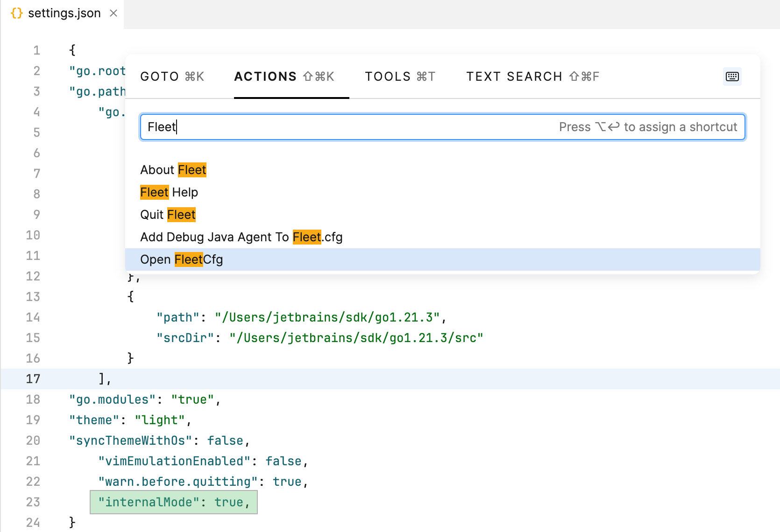Click inside the Fleet search field

click(327, 126)
